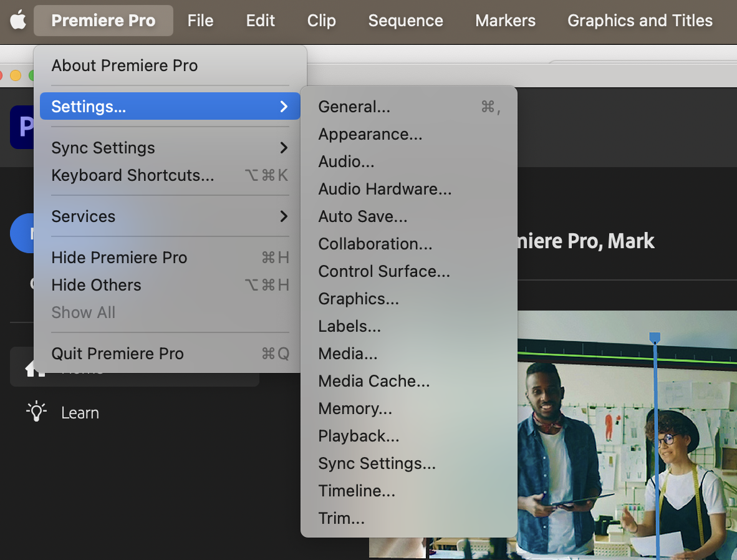Click the purple Premiere Pro "P" logo
Screen dimensions: 737x560
pyautogui.click(x=24, y=127)
